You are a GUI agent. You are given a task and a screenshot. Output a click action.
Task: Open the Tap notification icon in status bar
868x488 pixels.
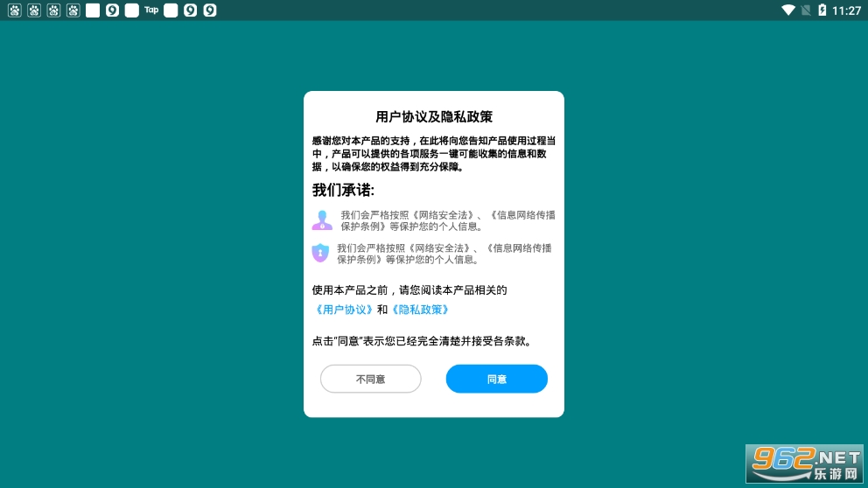pyautogui.click(x=151, y=10)
